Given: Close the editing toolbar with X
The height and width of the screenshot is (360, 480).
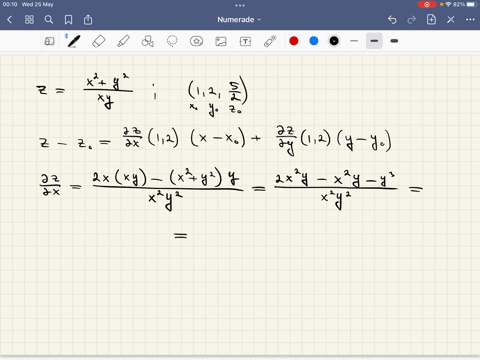Looking at the screenshot, I should point(451,20).
